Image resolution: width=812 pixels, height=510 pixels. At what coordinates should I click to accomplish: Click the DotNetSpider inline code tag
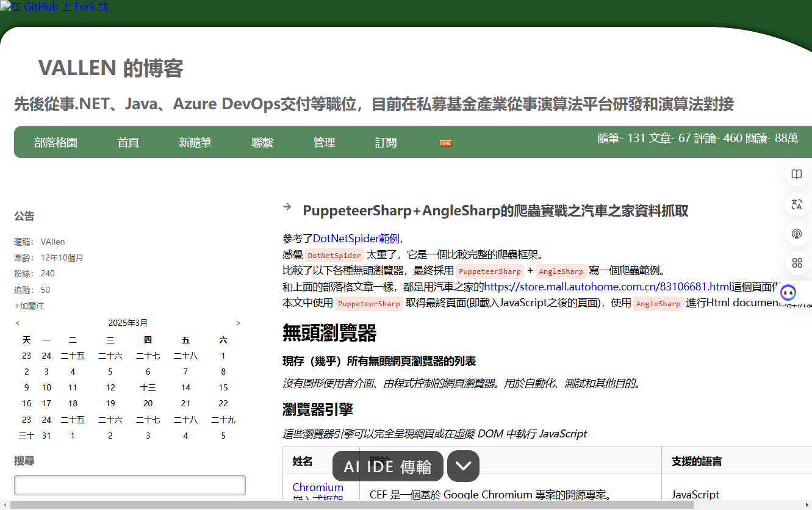click(x=334, y=256)
